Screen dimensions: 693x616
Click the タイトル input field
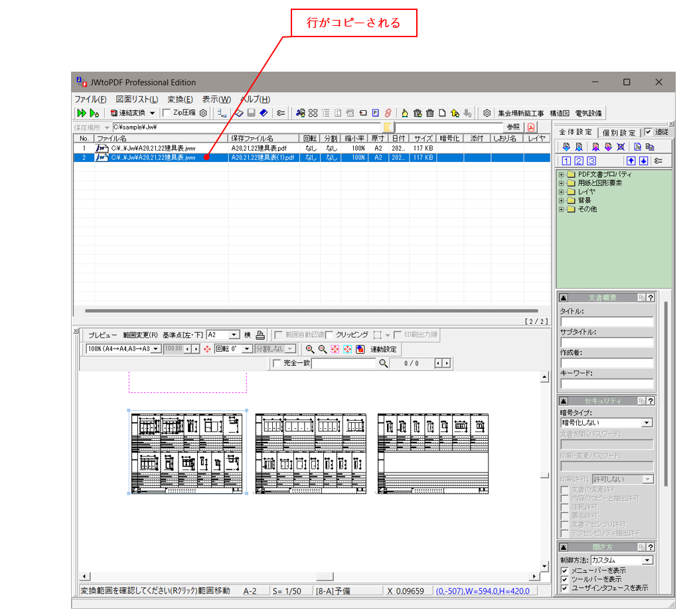coord(607,322)
